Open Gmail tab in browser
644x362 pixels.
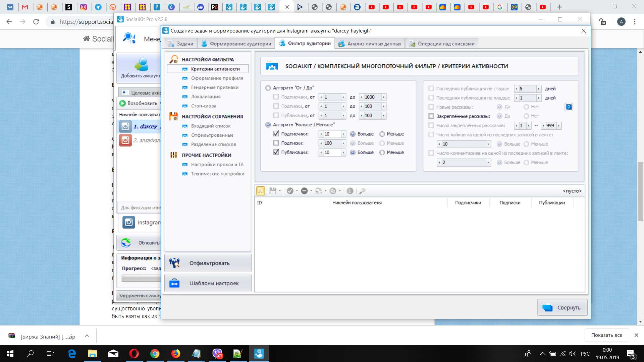pyautogui.click(x=25, y=7)
